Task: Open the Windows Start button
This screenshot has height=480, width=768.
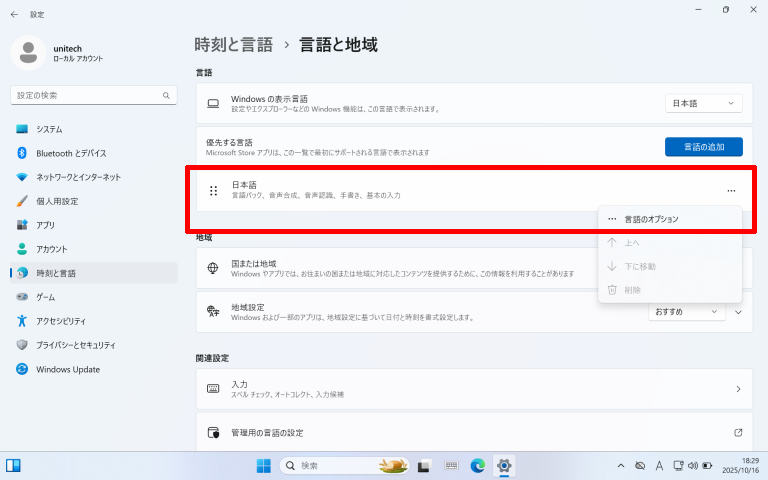Action: [x=263, y=466]
